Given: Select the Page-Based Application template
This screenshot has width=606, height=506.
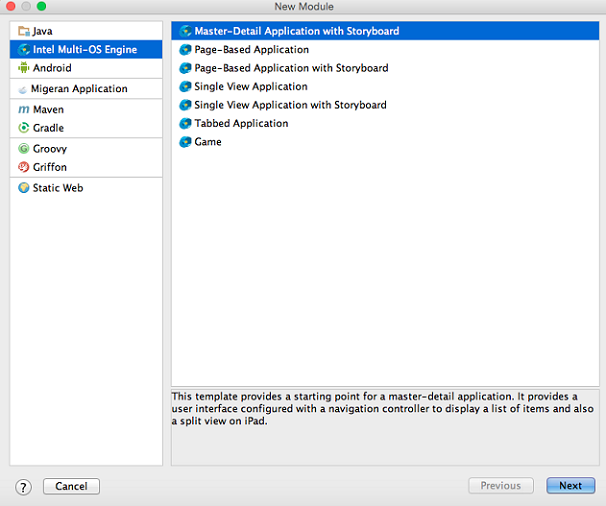Looking at the screenshot, I should tap(385, 49).
